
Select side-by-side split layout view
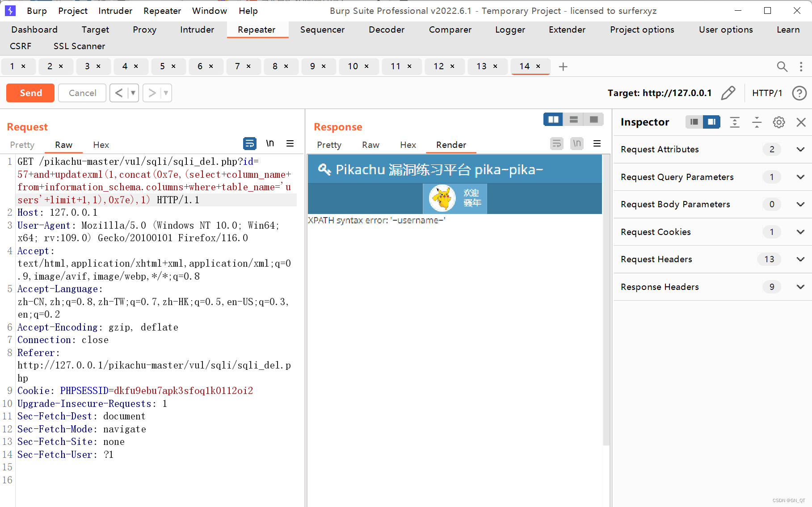(553, 119)
